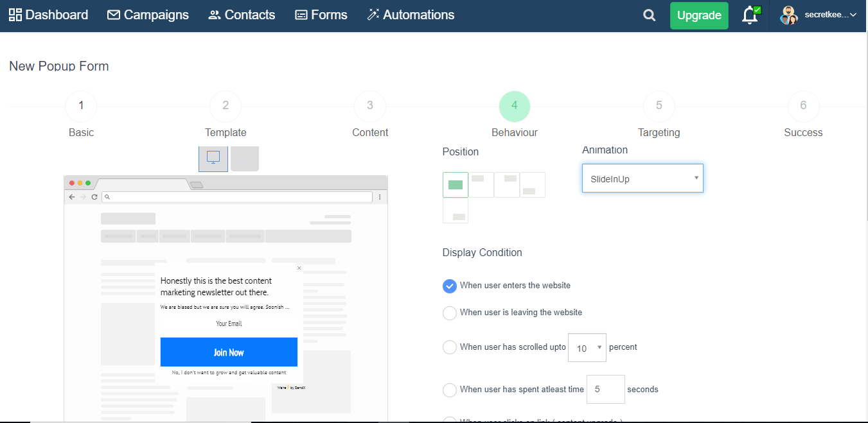Select the center popup position
Screen dimensions: 868x423
[456, 185]
